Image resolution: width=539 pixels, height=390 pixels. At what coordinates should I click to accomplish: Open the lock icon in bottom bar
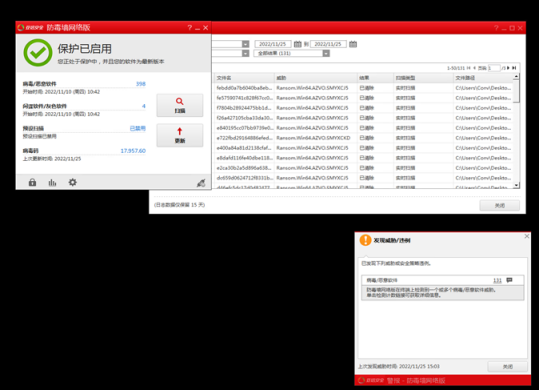click(x=32, y=182)
